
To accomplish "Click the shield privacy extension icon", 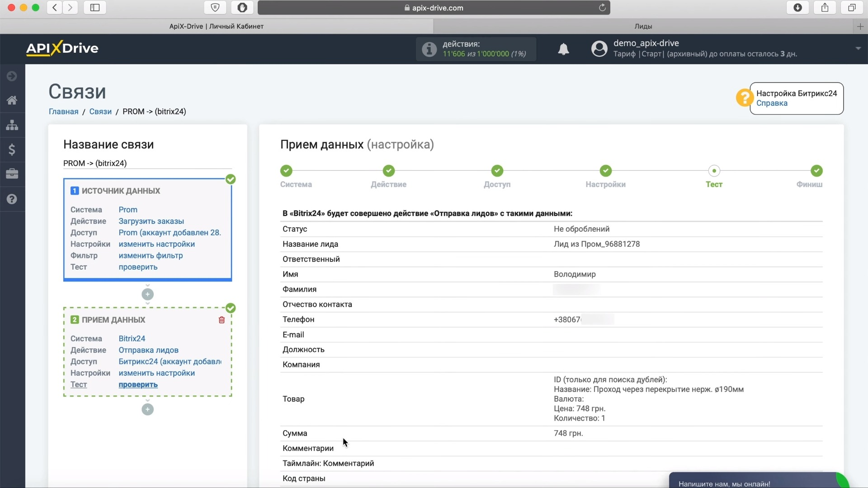I will tap(215, 8).
